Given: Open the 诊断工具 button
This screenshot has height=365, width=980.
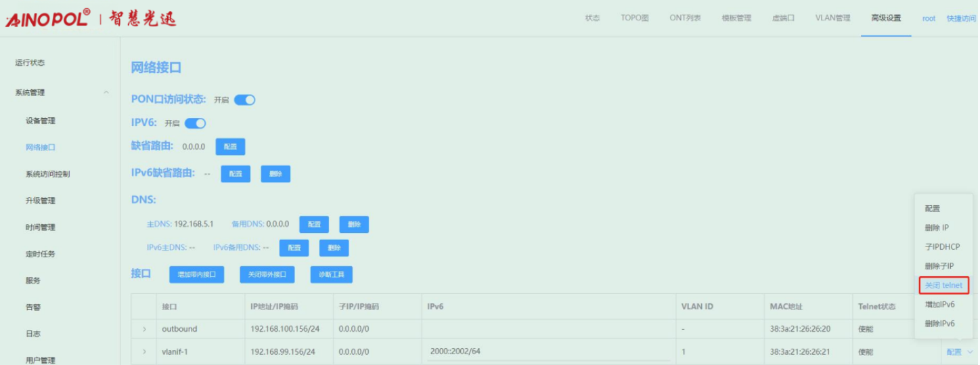Looking at the screenshot, I should click(331, 275).
